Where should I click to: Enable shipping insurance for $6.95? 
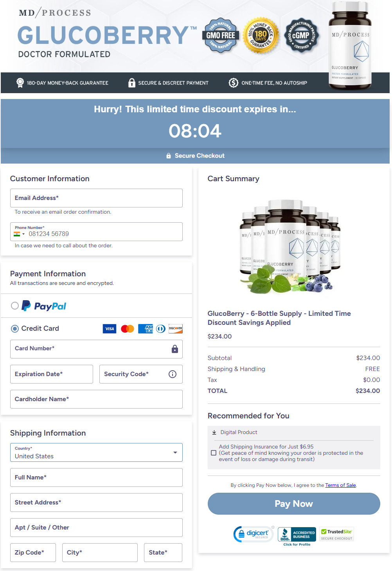pyautogui.click(x=214, y=453)
